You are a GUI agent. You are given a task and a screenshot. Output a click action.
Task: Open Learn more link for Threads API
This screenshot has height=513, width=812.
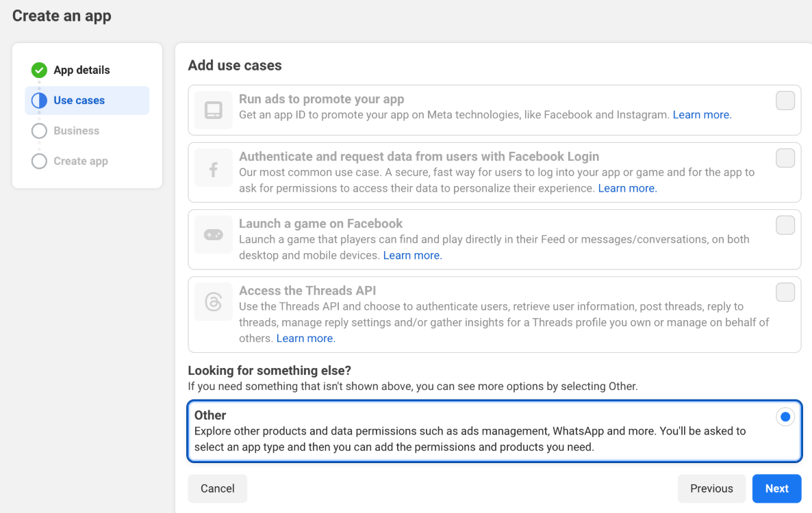click(x=305, y=339)
